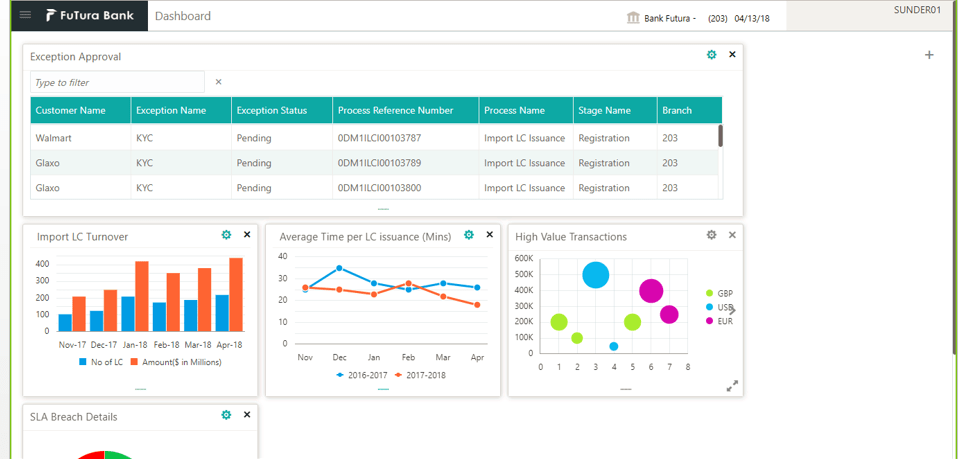Clear the filter text with X button
This screenshot has height=459, width=958.
point(219,82)
